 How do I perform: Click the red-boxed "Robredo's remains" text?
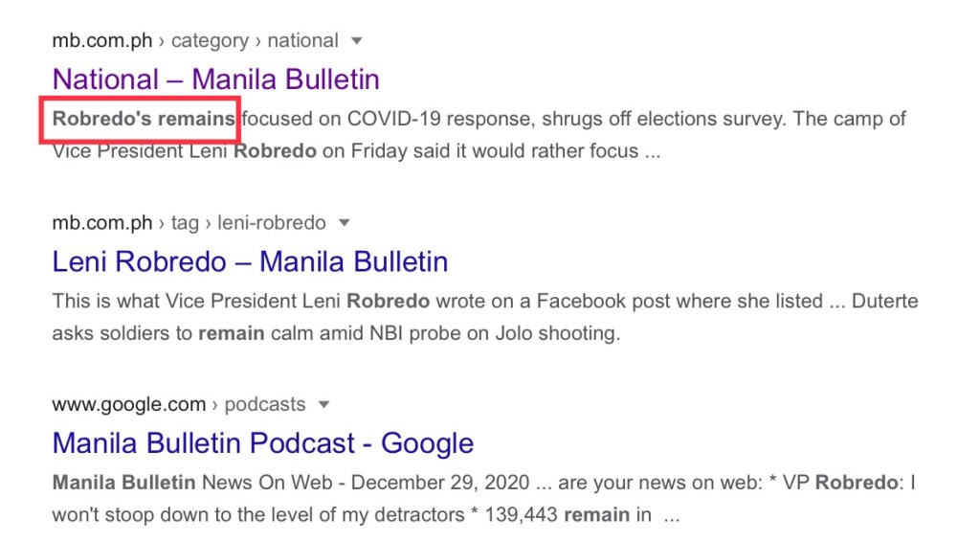[x=144, y=120]
